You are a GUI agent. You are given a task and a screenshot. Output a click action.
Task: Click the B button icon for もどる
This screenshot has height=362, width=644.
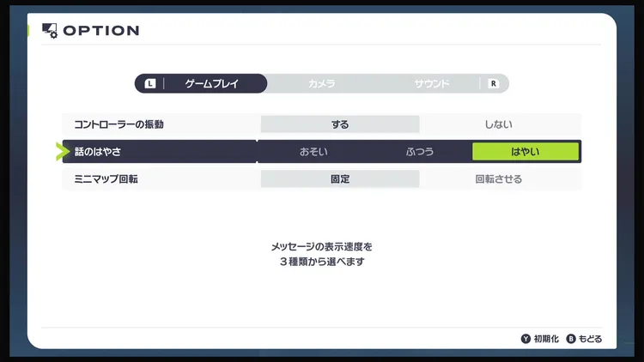pos(571,339)
